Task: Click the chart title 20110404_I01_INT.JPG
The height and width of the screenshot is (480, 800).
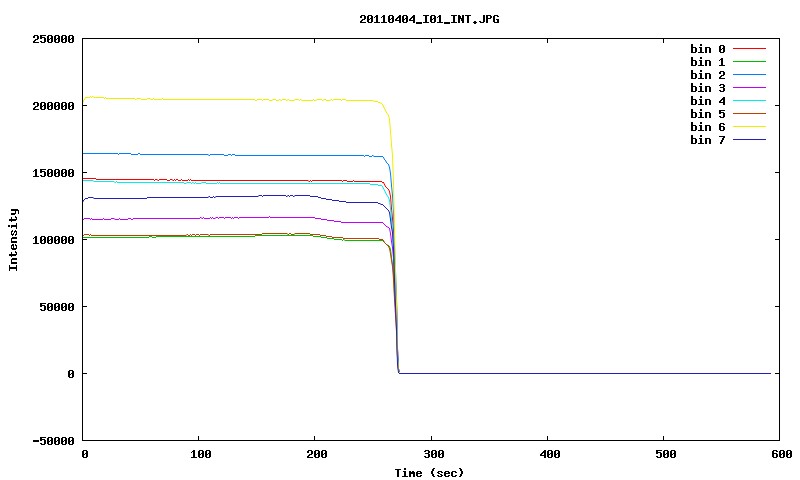Action: 429,19
